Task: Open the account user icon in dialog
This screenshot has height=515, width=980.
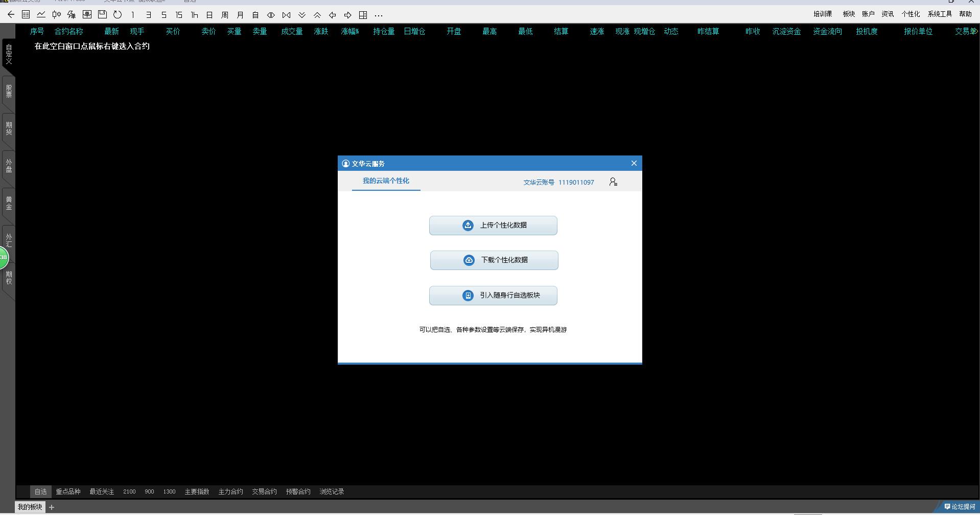Action: coord(613,182)
